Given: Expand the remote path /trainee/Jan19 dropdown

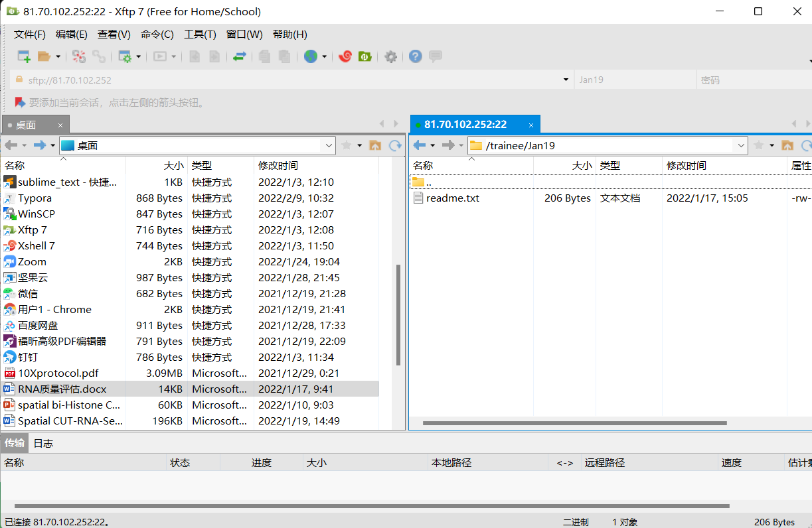Looking at the screenshot, I should [x=741, y=145].
